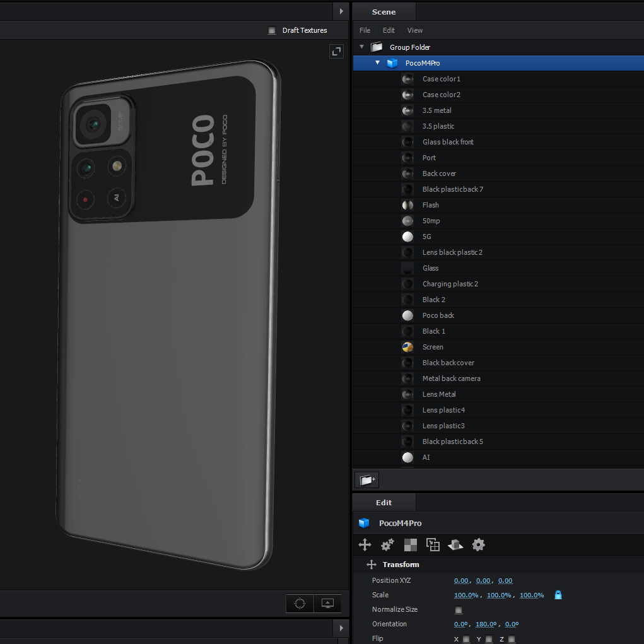This screenshot has width=644, height=644.
Task: Select the Scene tab
Action: [x=384, y=12]
